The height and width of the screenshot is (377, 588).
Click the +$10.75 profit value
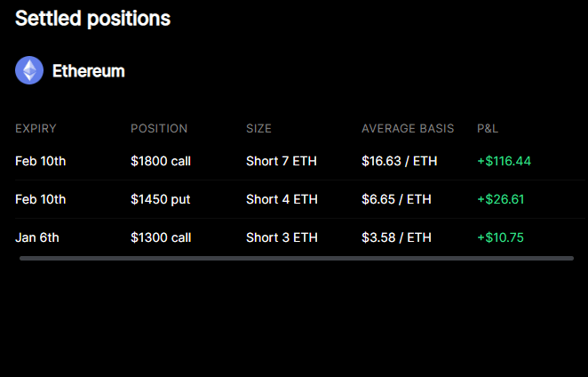pos(500,237)
